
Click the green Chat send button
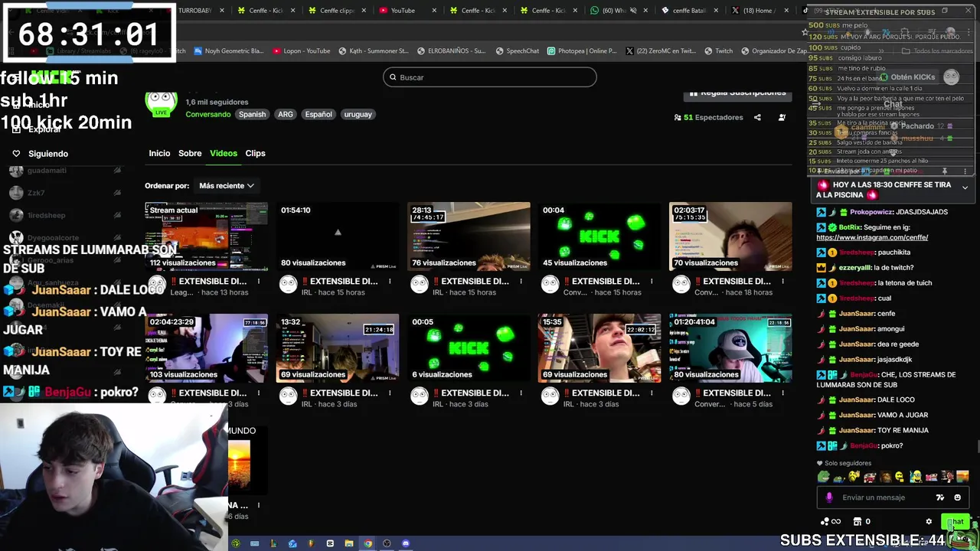click(957, 521)
